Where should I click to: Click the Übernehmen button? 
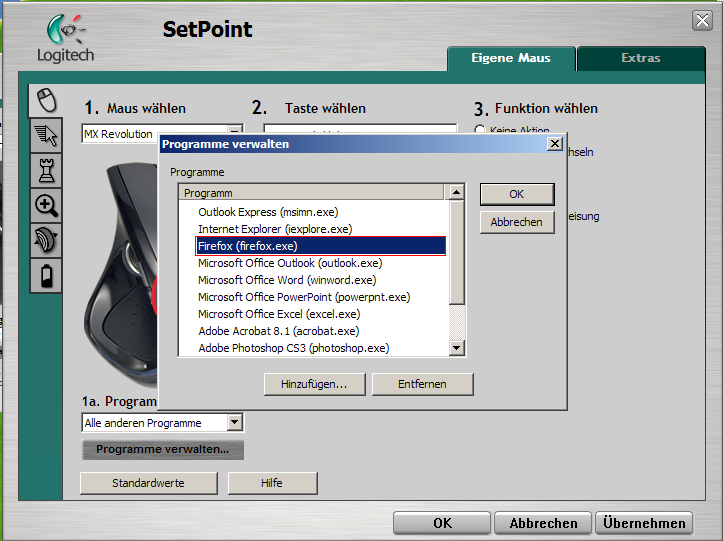[x=644, y=523]
